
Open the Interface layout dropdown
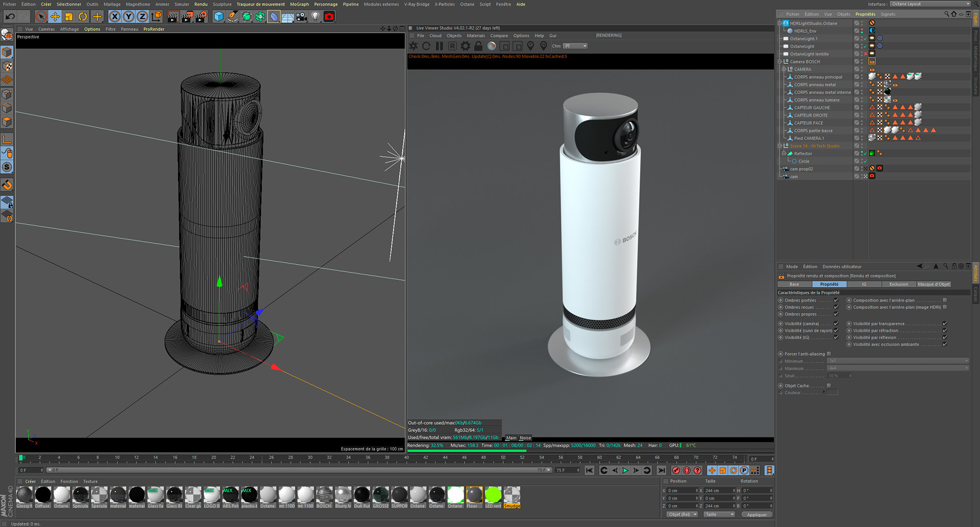(930, 4)
